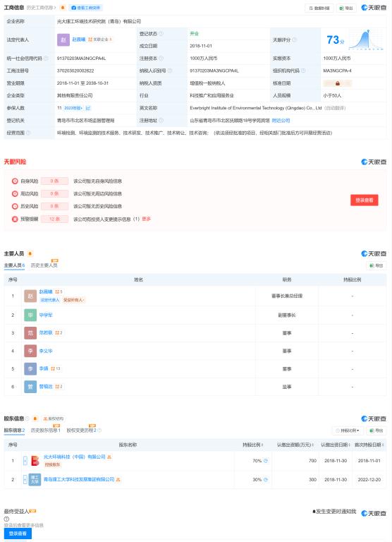Sort by the 认缴出资日期 column header
Image resolution: width=392 pixels, height=542 pixels.
336,445
